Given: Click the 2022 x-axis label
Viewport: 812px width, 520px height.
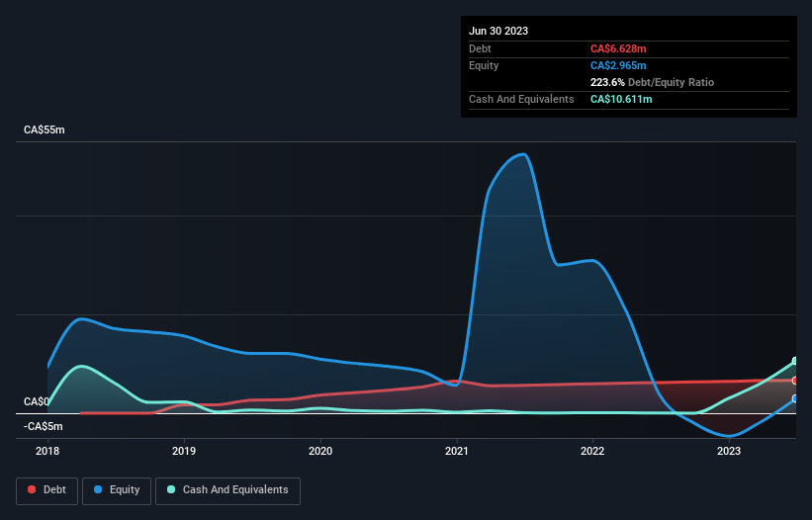Looking at the screenshot, I should click(592, 451).
